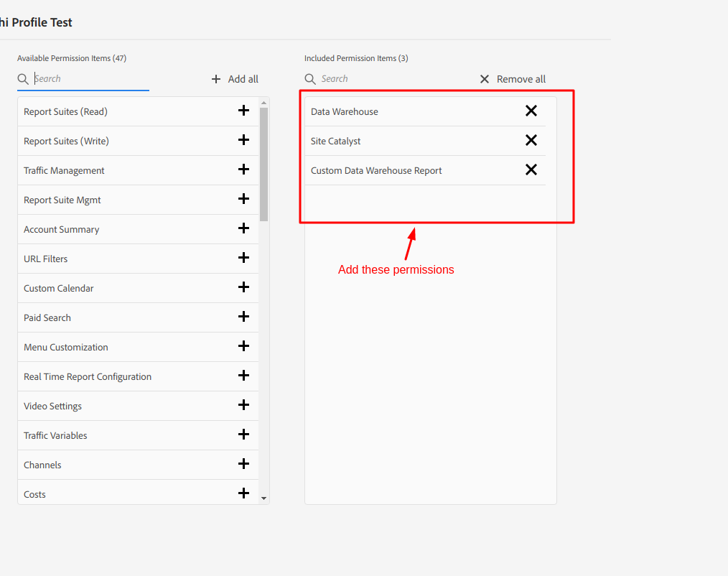Image resolution: width=728 pixels, height=576 pixels.
Task: Add Costs using its plus icon
Action: pyautogui.click(x=243, y=493)
